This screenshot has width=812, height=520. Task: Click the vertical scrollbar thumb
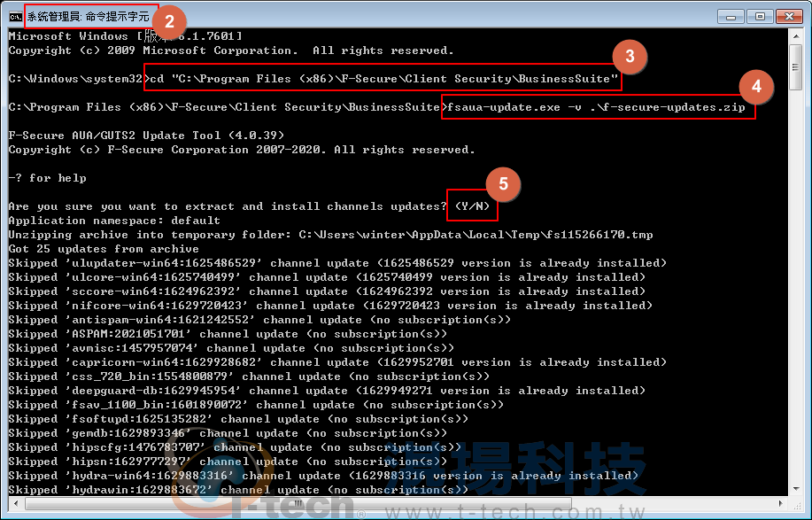(x=795, y=67)
